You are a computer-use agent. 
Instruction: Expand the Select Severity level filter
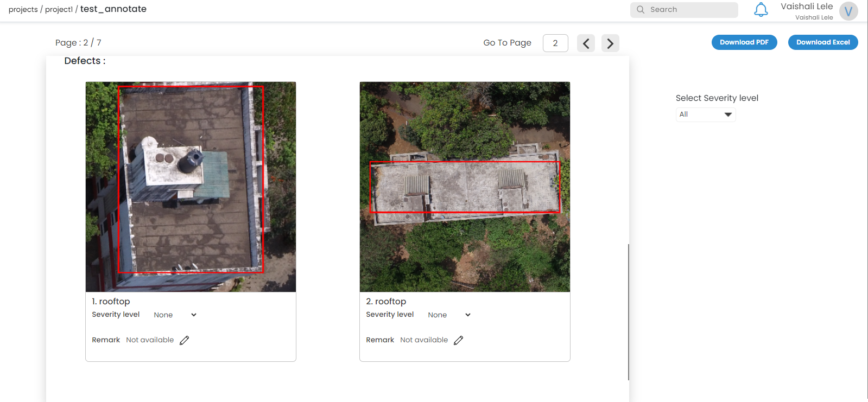click(x=706, y=114)
